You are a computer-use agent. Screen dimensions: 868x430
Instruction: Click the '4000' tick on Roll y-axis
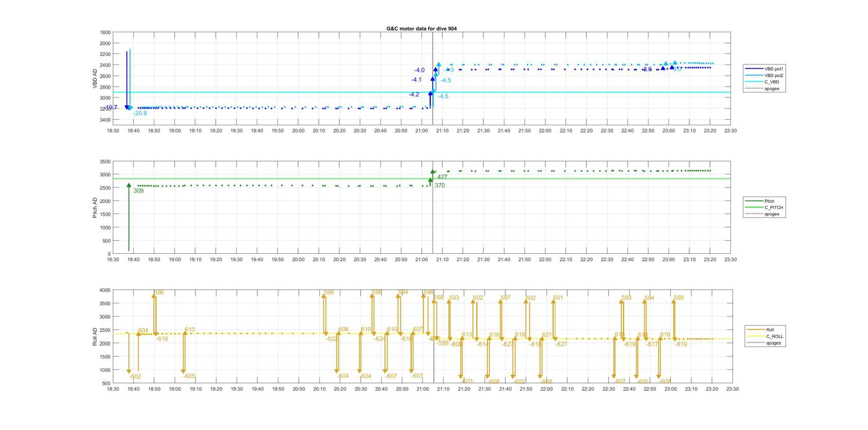coord(105,290)
